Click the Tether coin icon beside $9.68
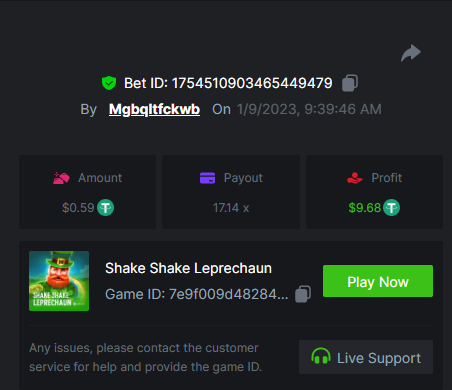The image size is (452, 390). coord(391,207)
